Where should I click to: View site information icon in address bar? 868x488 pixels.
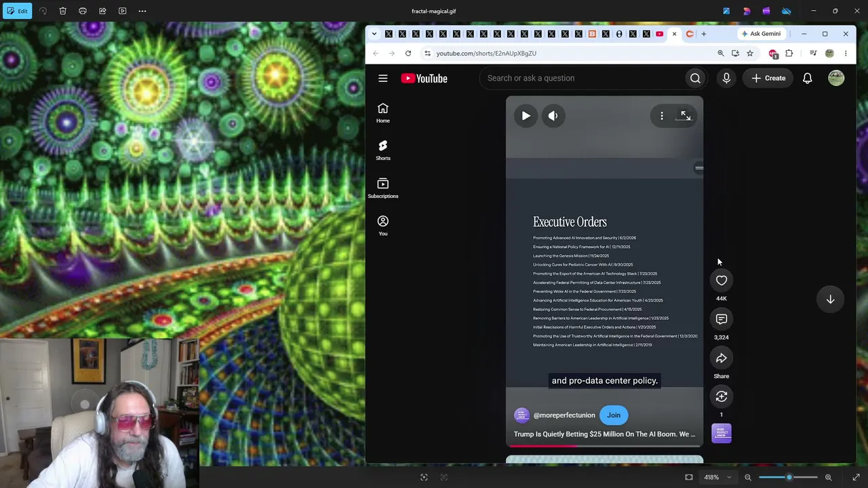(x=427, y=54)
